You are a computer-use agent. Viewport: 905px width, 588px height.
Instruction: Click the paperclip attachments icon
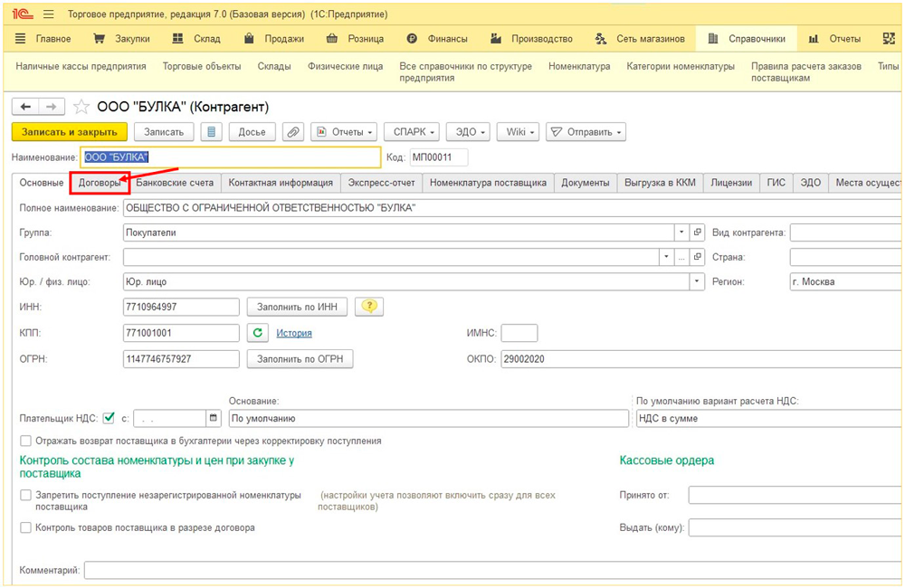[x=292, y=132]
